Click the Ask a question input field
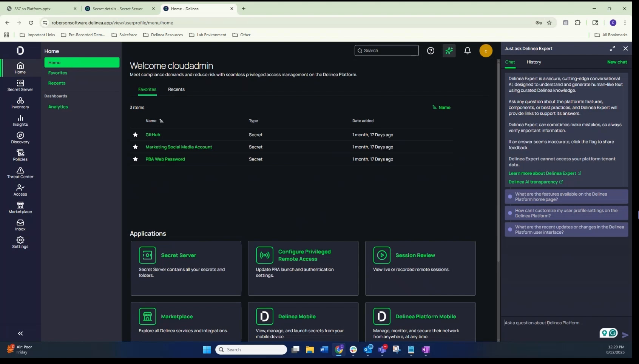Viewport: 639px width, 364px height. pos(544,323)
